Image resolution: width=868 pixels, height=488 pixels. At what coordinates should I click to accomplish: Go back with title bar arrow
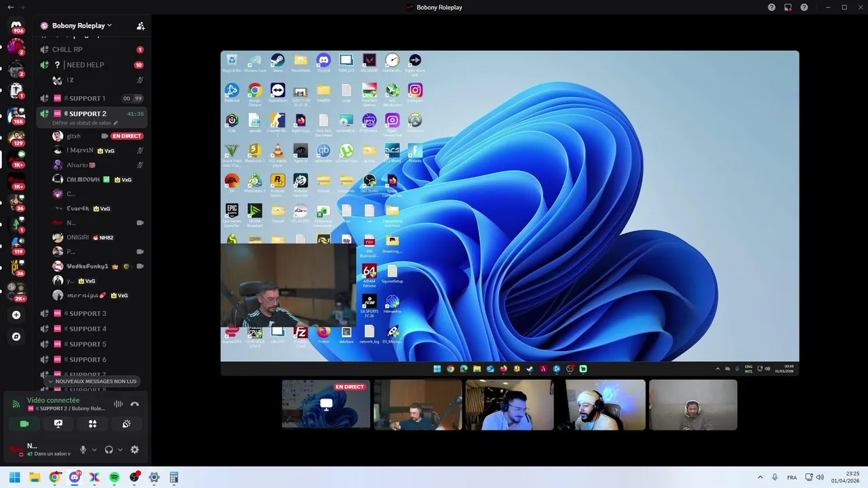pos(10,7)
